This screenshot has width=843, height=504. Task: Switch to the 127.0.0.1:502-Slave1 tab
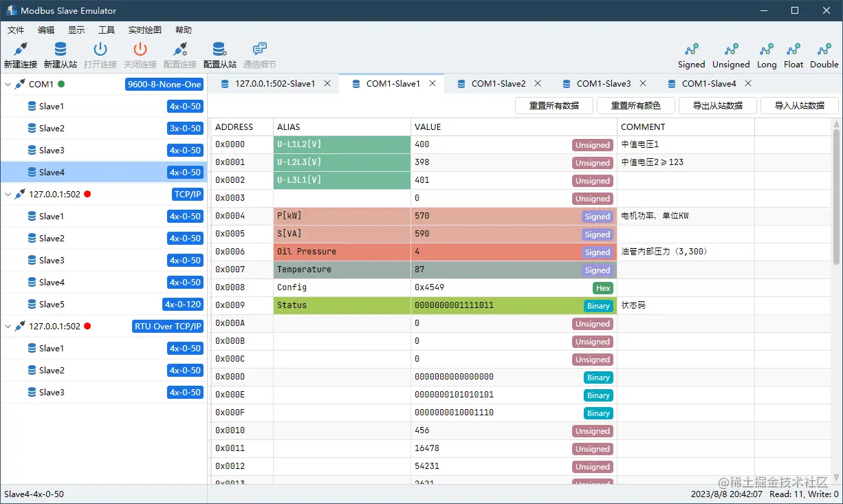click(x=274, y=84)
